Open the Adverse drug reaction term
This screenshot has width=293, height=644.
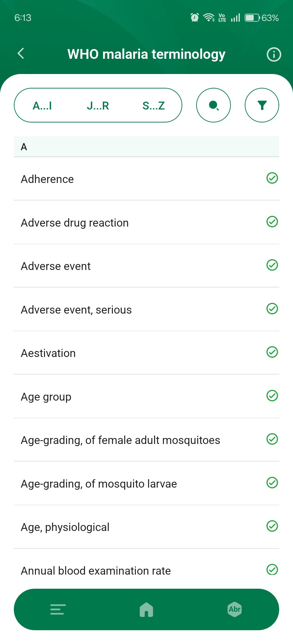point(75,223)
